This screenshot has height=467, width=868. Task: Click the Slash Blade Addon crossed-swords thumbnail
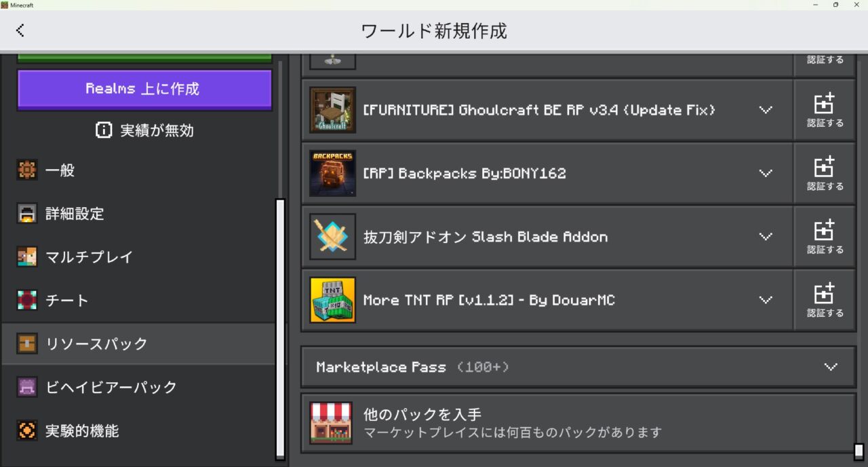[332, 237]
